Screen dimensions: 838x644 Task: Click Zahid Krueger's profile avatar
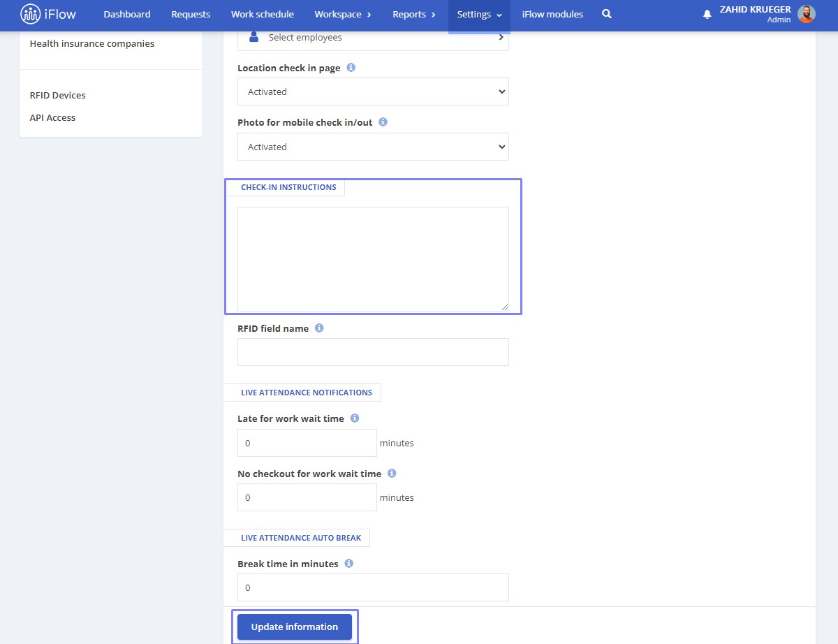click(807, 14)
